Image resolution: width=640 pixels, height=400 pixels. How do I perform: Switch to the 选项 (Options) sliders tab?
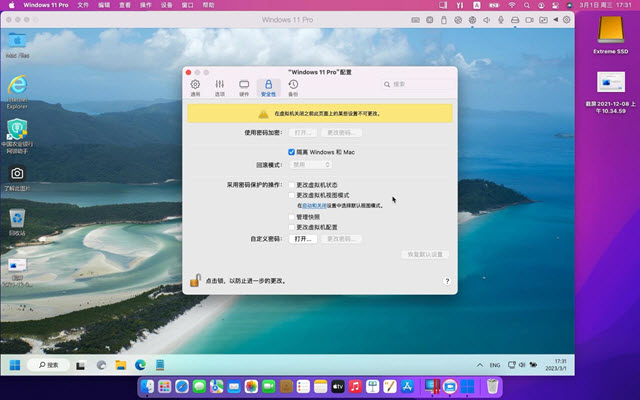pyautogui.click(x=220, y=88)
